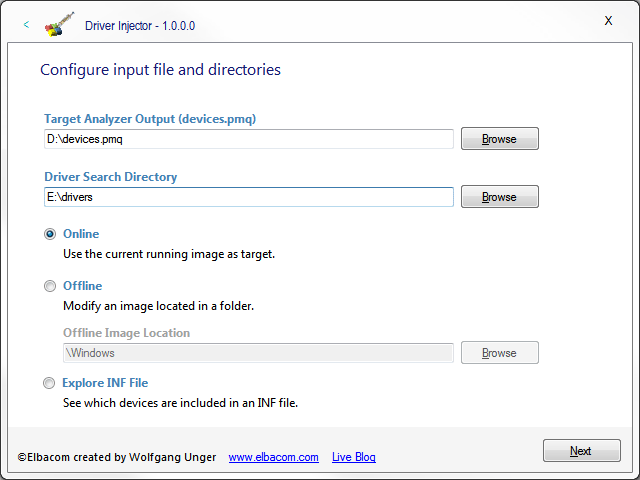Choose the Offline image radio option
This screenshot has height=480, width=640.
point(50,286)
